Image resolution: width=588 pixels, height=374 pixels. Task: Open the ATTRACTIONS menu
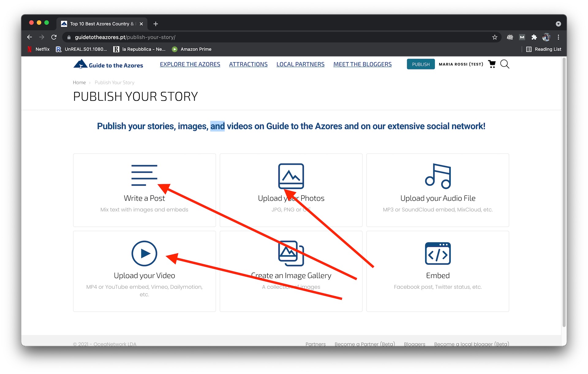248,64
